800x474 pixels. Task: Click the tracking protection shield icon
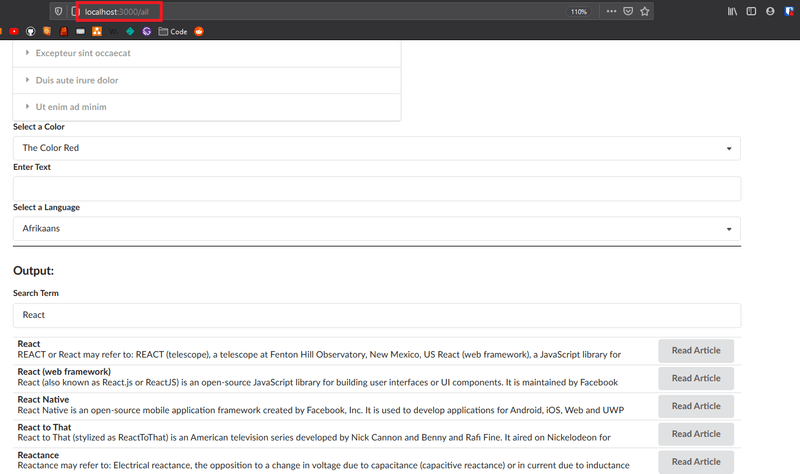[x=59, y=11]
